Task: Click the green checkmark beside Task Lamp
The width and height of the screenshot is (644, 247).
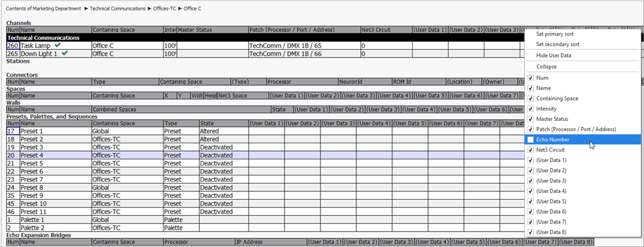Action: (58, 45)
